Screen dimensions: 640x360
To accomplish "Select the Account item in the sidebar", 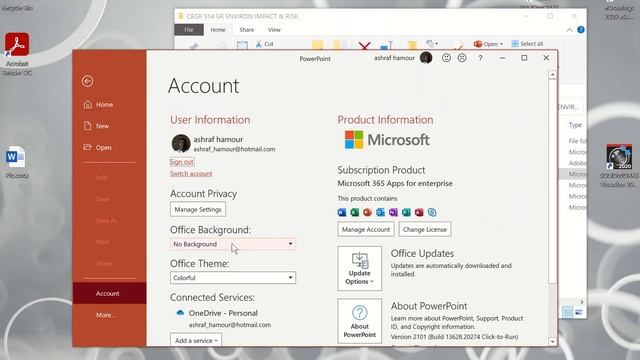I will point(109,293).
